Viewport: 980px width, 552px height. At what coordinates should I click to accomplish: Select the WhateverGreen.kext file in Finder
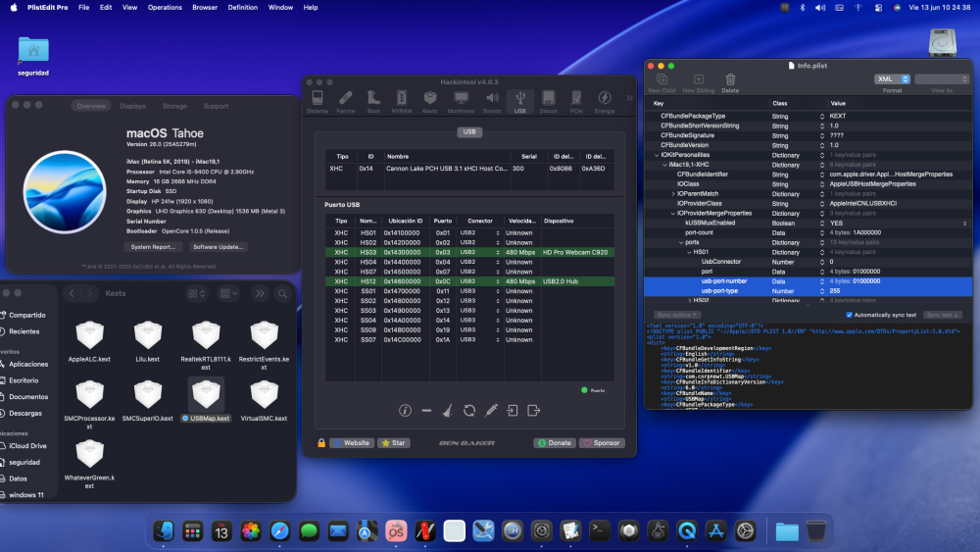(89, 463)
